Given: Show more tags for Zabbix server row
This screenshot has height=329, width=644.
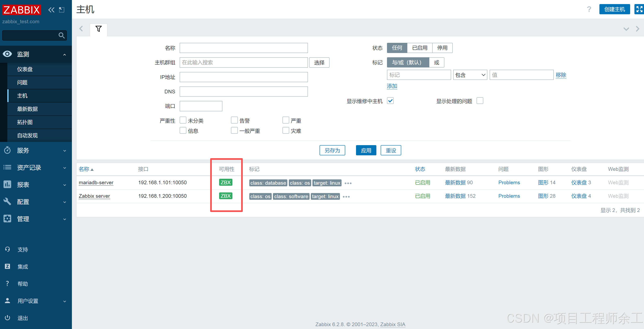Looking at the screenshot, I should (x=346, y=197).
